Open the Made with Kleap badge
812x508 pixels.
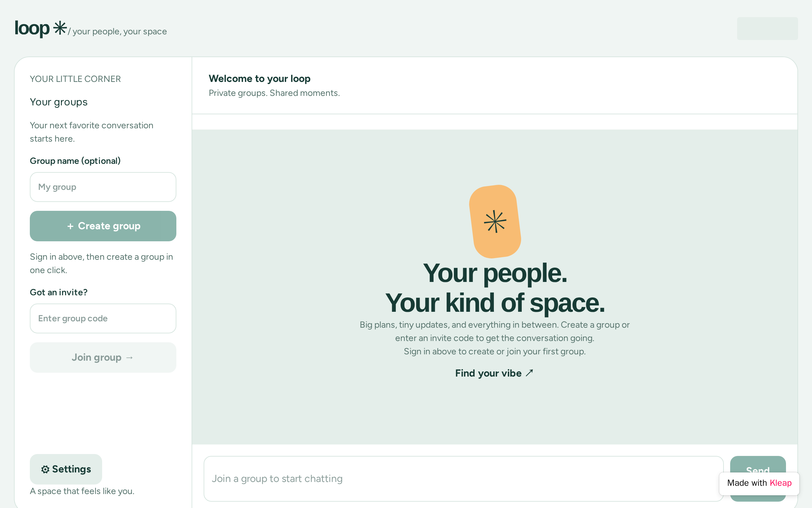point(759,483)
